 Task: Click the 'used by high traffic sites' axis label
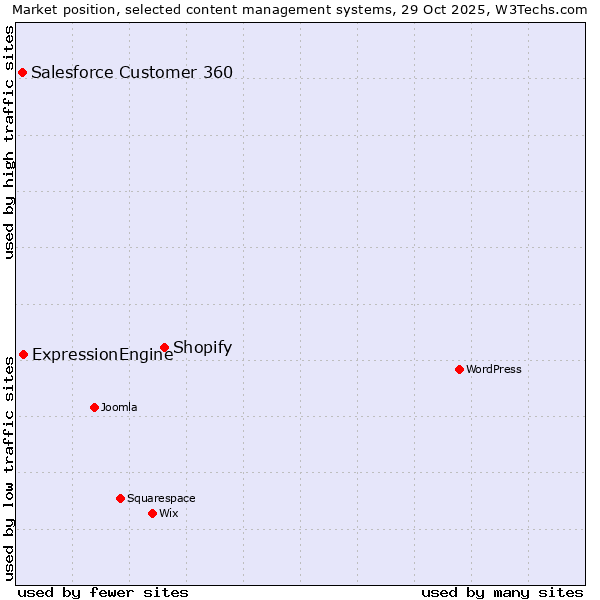tap(9, 143)
